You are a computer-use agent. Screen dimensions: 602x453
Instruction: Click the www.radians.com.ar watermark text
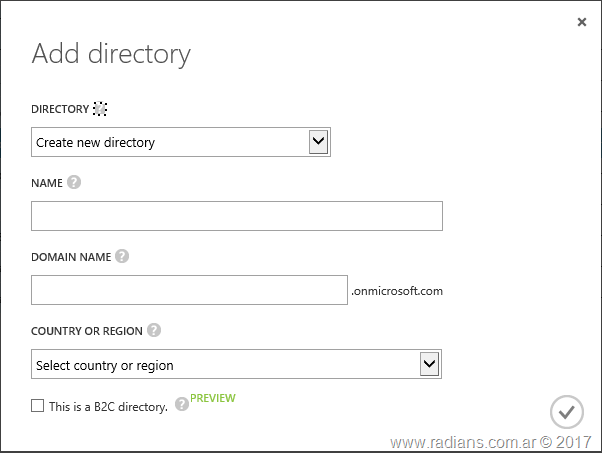(491, 442)
